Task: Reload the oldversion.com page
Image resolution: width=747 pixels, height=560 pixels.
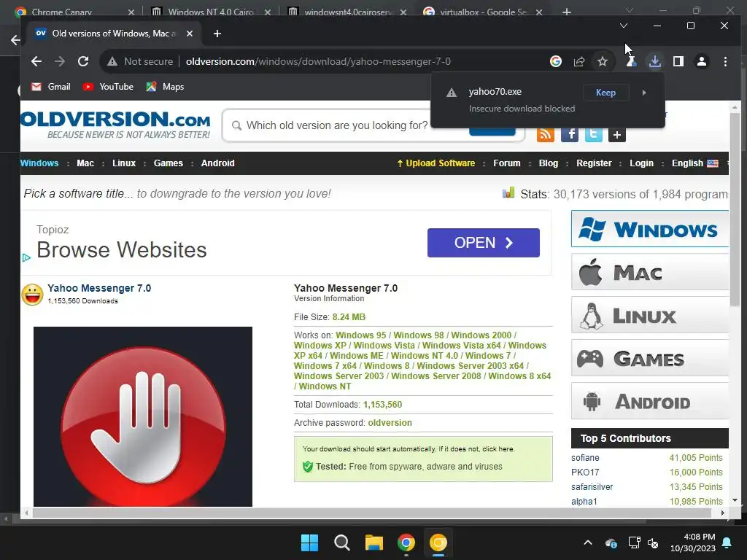Action: 83,61
